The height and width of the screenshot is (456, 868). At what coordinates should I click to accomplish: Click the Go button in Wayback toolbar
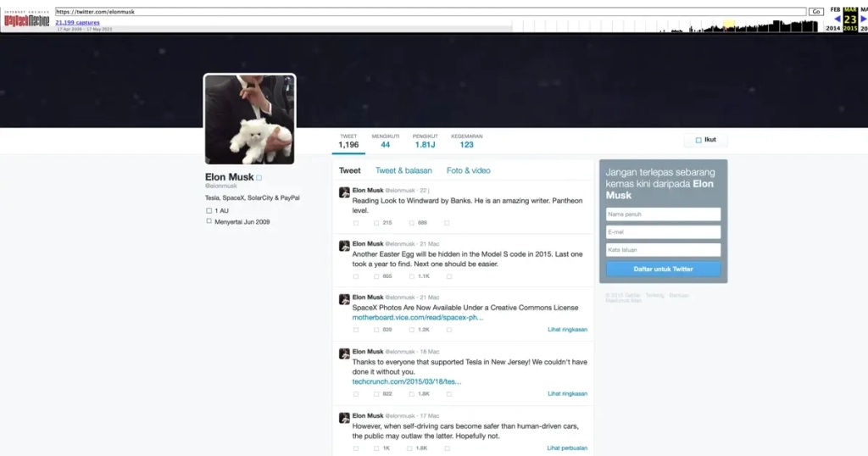816,12
